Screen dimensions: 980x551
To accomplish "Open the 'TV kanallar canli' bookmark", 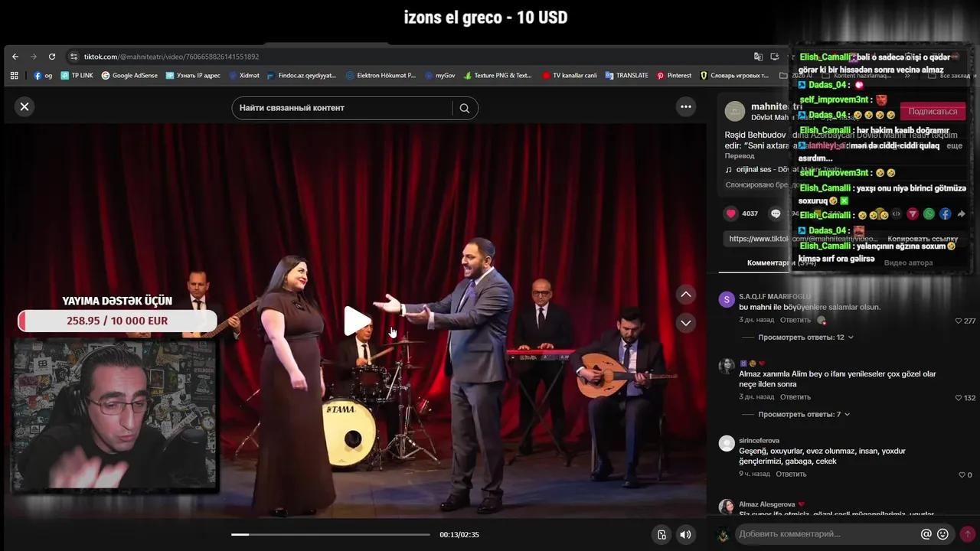I will coord(570,76).
